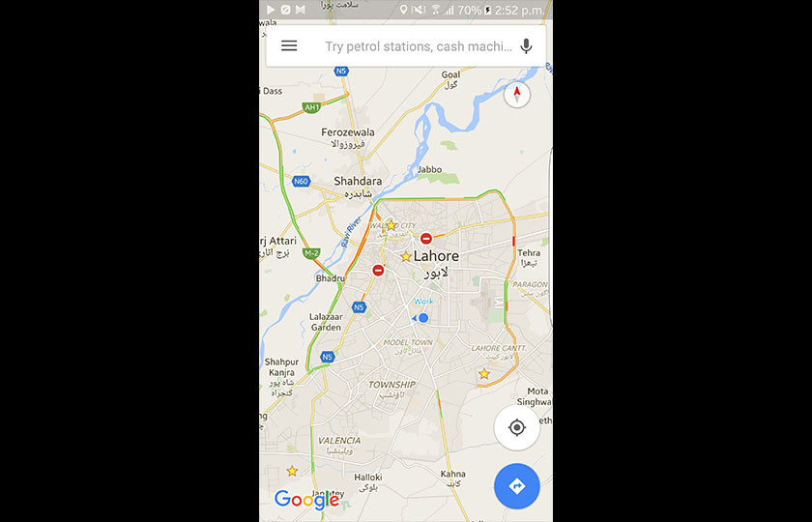Open directions with the blue arrow button

517,486
